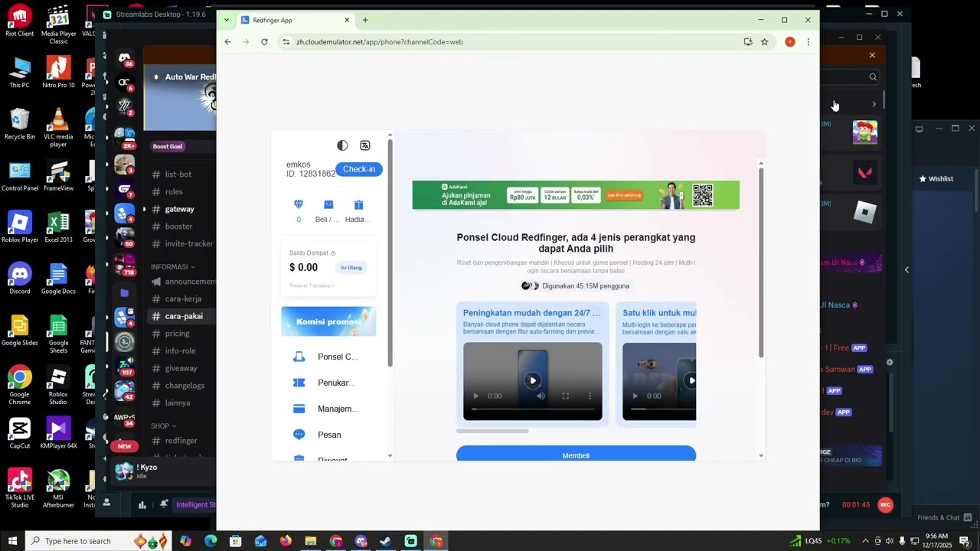Open the Hadiah gift icon
Image resolution: width=980 pixels, height=551 pixels.
(x=358, y=204)
